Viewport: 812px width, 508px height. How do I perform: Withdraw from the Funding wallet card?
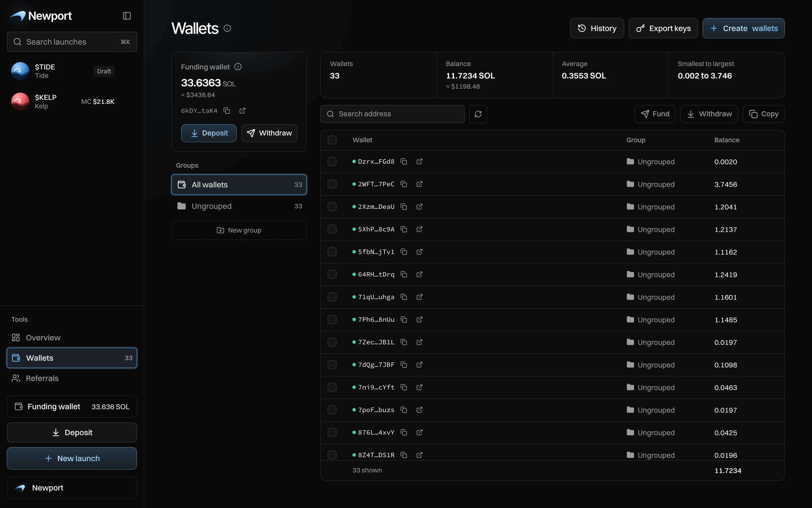tap(269, 133)
